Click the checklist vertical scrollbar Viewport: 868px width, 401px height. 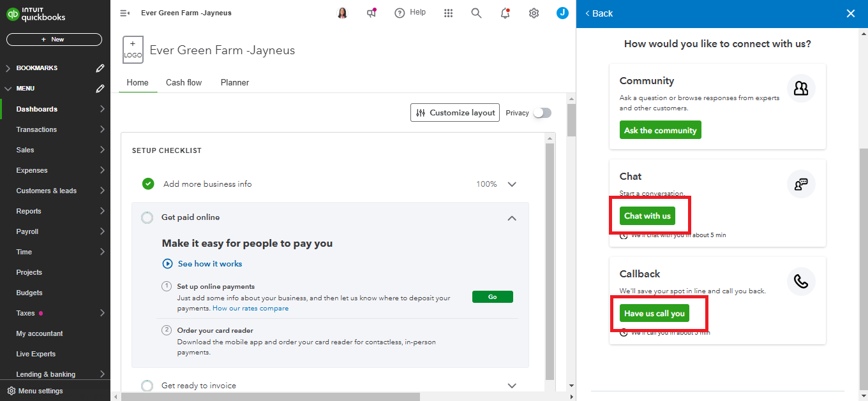tap(550, 261)
